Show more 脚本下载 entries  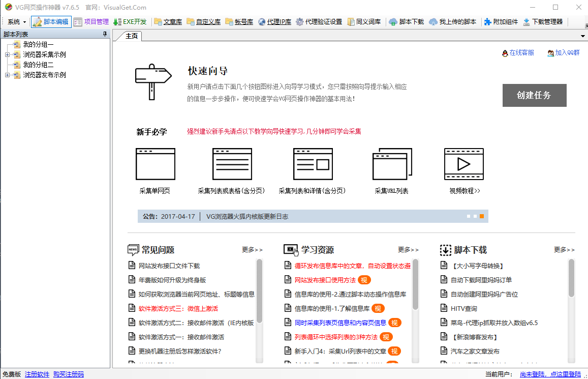564,250
